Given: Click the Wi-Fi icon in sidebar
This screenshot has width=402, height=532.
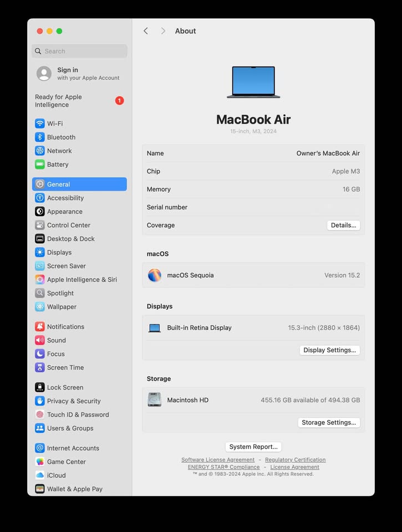Looking at the screenshot, I should (x=40, y=124).
